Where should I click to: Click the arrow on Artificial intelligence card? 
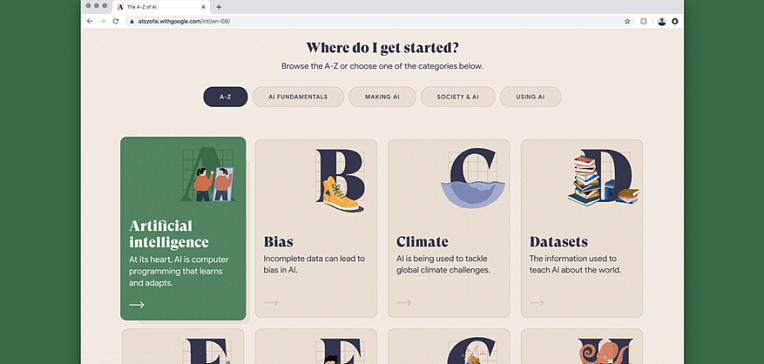(136, 305)
